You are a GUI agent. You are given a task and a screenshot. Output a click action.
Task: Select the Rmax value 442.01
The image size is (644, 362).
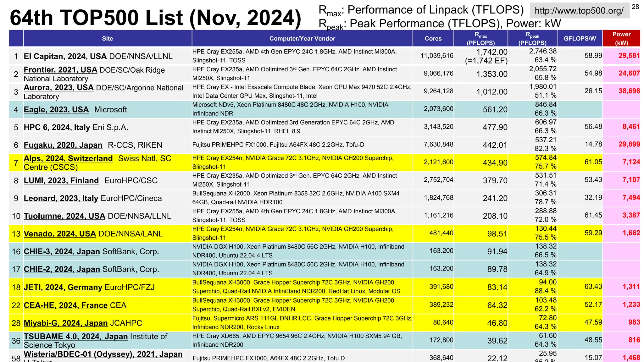495,145
